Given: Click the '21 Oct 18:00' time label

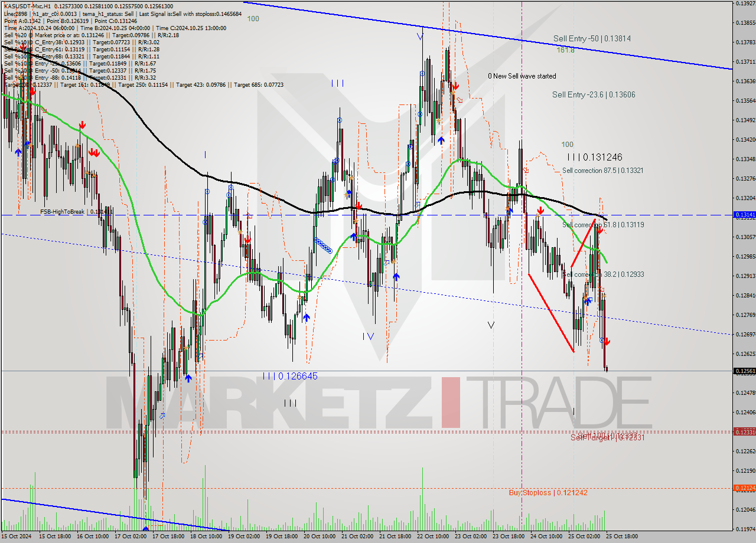Looking at the screenshot, I should pyautogui.click(x=395, y=537).
